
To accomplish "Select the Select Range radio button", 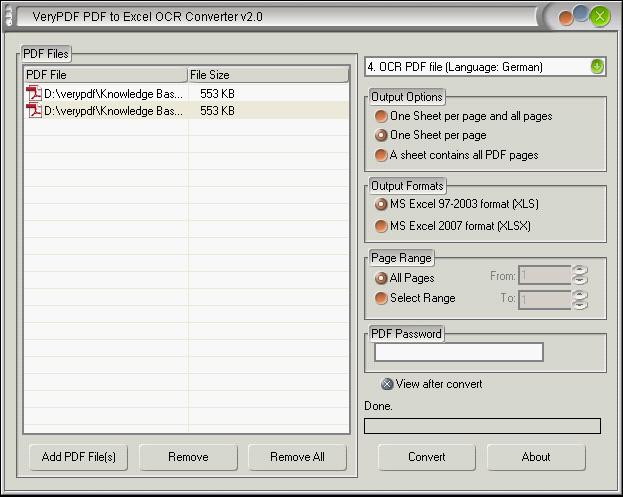I will 415,298.
